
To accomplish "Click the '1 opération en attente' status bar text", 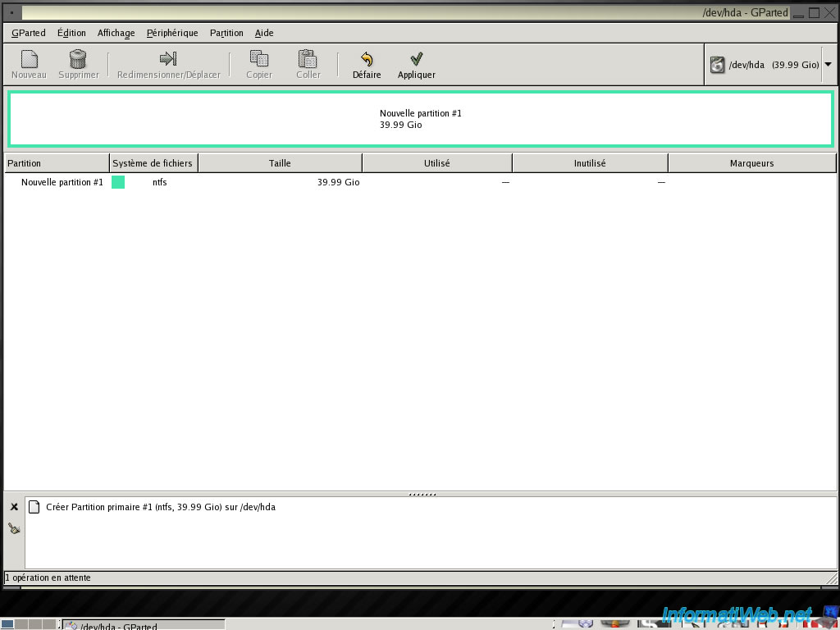I will (48, 577).
